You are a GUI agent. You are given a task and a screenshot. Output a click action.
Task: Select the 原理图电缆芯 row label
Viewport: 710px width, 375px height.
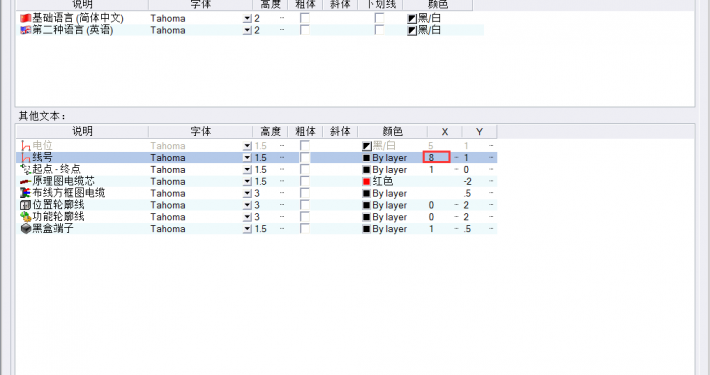63,181
